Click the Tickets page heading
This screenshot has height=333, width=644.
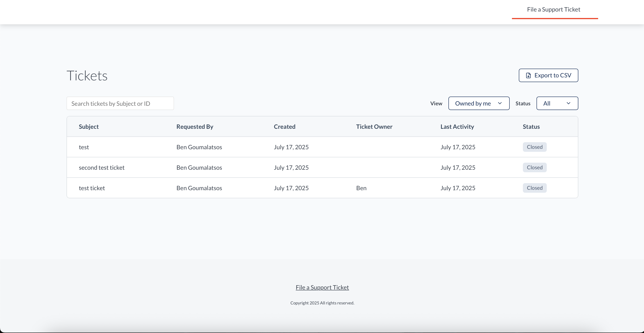coord(87,75)
